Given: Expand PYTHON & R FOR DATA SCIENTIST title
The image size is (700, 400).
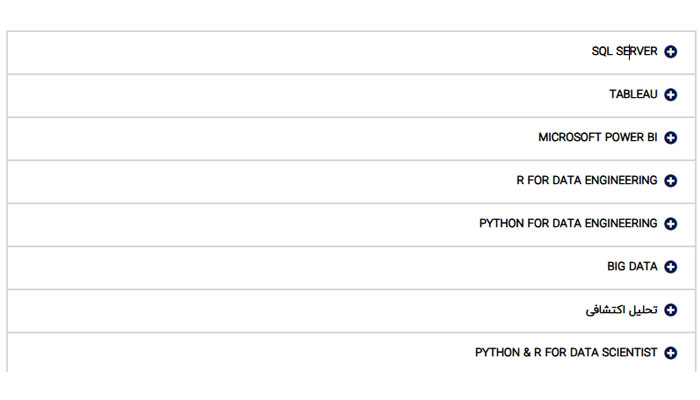Looking at the screenshot, I should (566, 352).
